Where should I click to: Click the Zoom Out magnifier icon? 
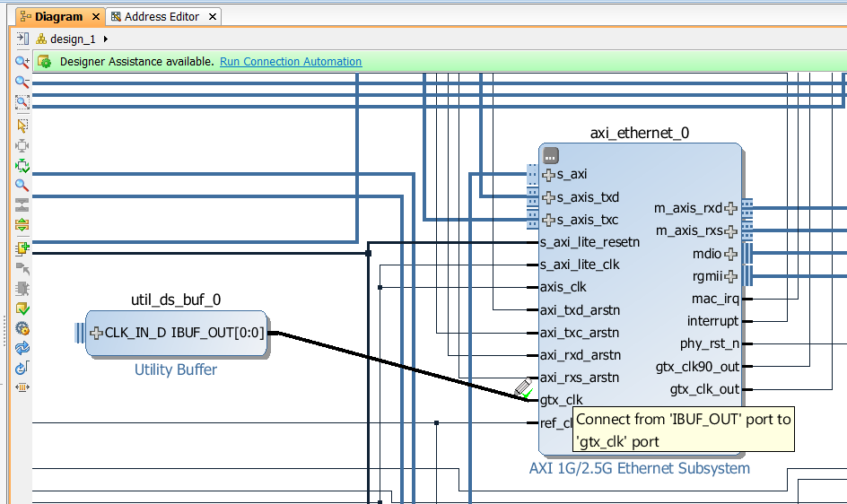(x=22, y=82)
